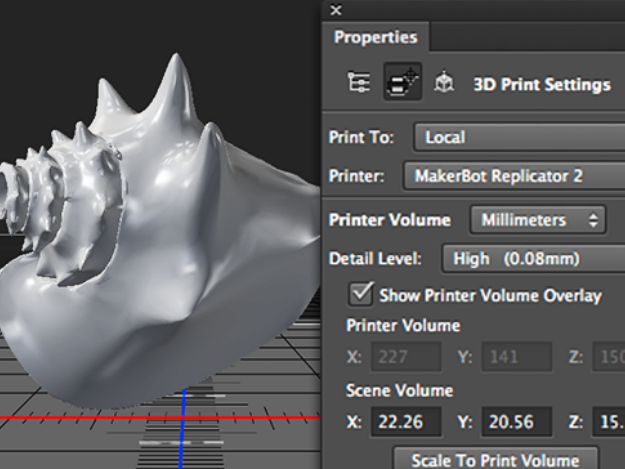Open the Printer dropdown MakerBot Replicator 2
The width and height of the screenshot is (625, 469).
pyautogui.click(x=514, y=176)
